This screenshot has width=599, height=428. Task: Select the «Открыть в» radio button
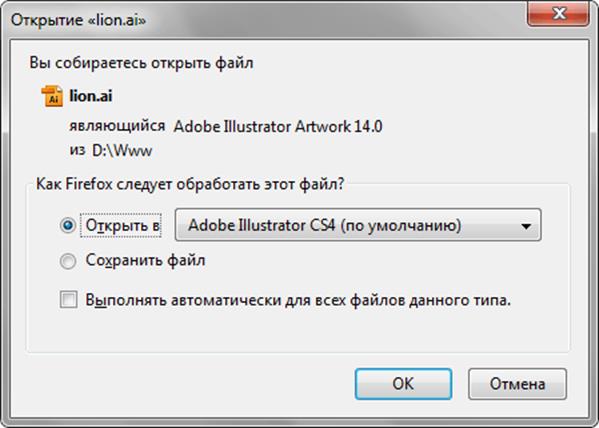pos(68,225)
